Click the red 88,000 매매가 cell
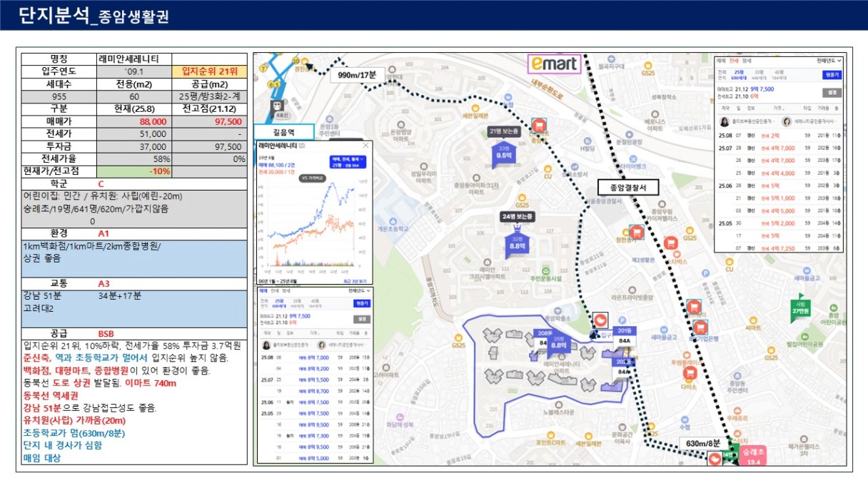The height and width of the screenshot is (488, 868). [x=134, y=122]
